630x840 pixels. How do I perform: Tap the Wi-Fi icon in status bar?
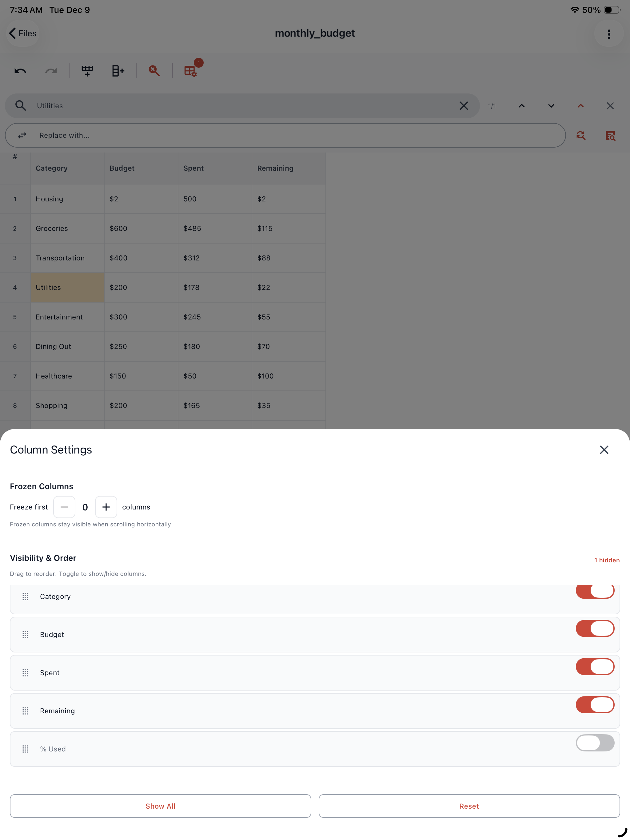point(575,10)
